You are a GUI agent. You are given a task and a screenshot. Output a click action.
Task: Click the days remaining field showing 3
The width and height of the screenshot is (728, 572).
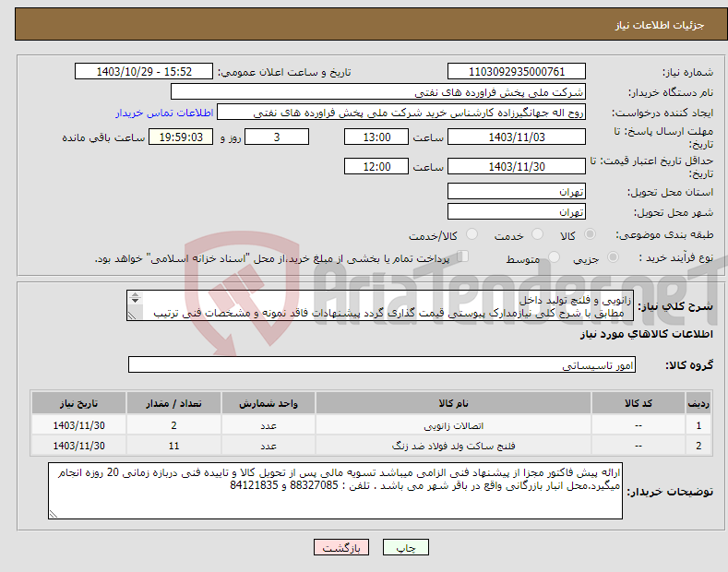tap(277, 137)
